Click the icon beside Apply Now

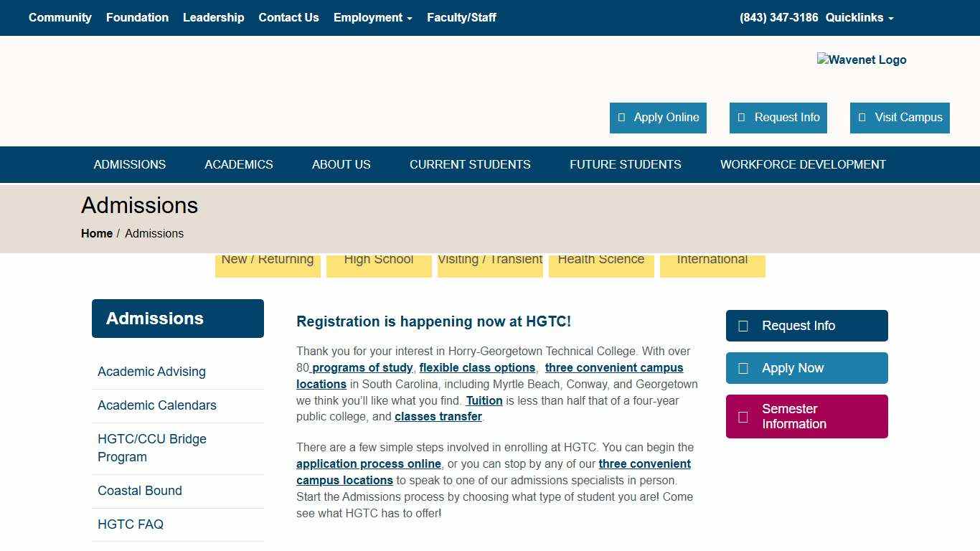coord(743,369)
